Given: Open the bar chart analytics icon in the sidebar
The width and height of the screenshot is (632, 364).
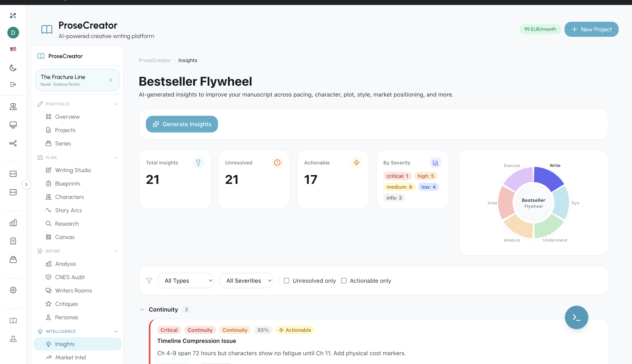Looking at the screenshot, I should 13,223.
